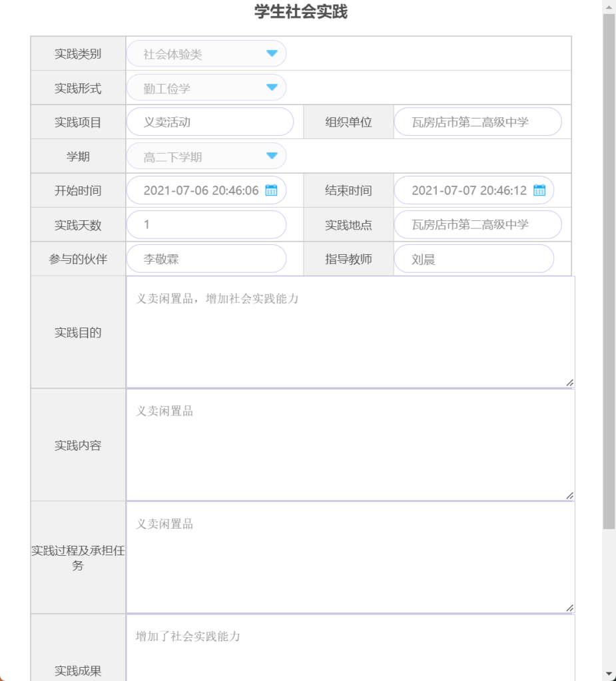Focus the 参与的伙伴 field with 李敬霖
The image size is (616, 681).
coord(206,259)
